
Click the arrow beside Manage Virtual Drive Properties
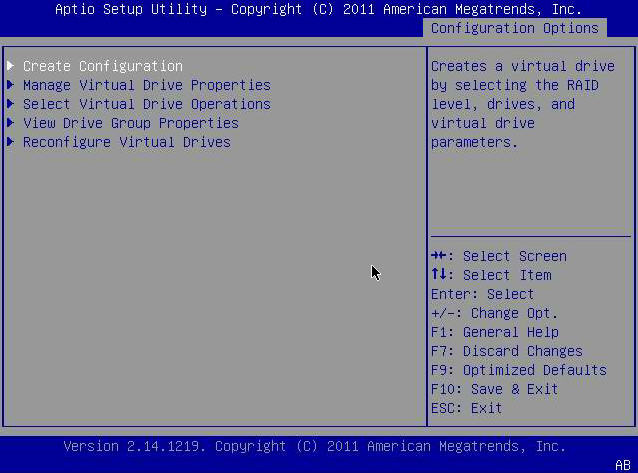11,85
